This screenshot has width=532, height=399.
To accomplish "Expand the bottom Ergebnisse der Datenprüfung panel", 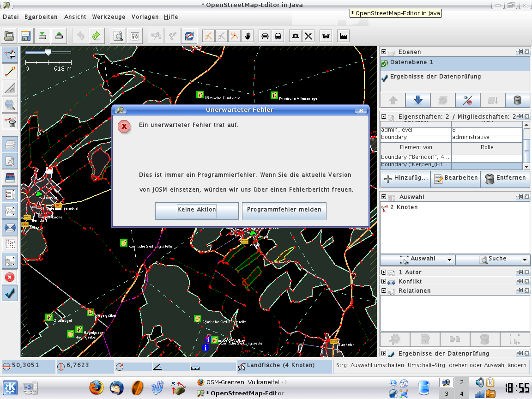I will [383, 354].
